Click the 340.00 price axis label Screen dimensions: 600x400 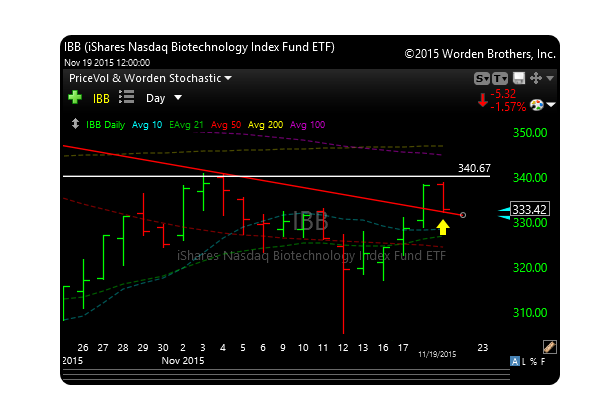coord(530,178)
